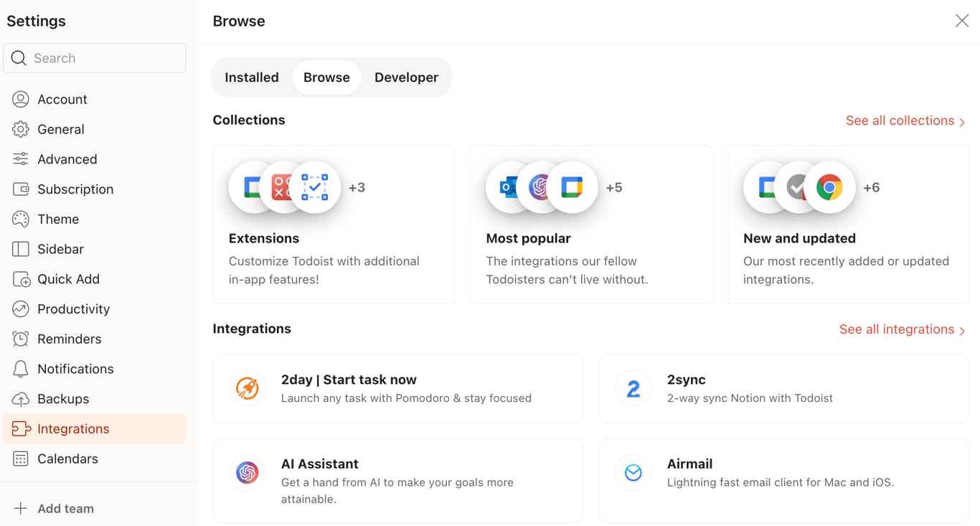Viewport: 980px width, 526px height.
Task: Open the Backups cloud icon
Action: tap(21, 399)
